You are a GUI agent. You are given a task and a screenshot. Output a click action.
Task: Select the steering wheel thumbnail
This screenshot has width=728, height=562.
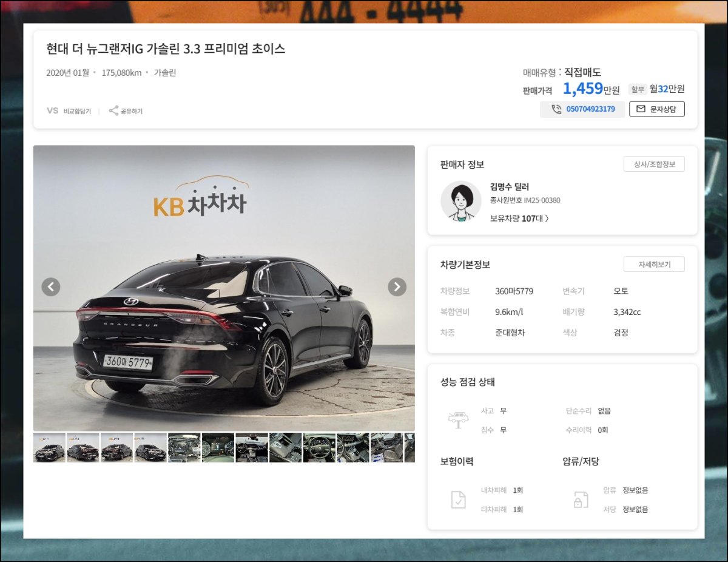coord(319,448)
